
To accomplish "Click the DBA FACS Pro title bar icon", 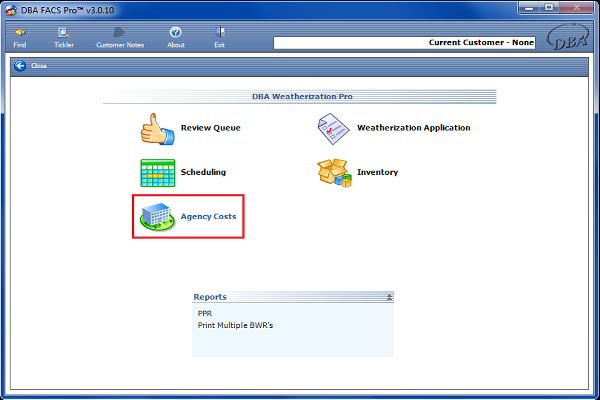I will click(11, 10).
